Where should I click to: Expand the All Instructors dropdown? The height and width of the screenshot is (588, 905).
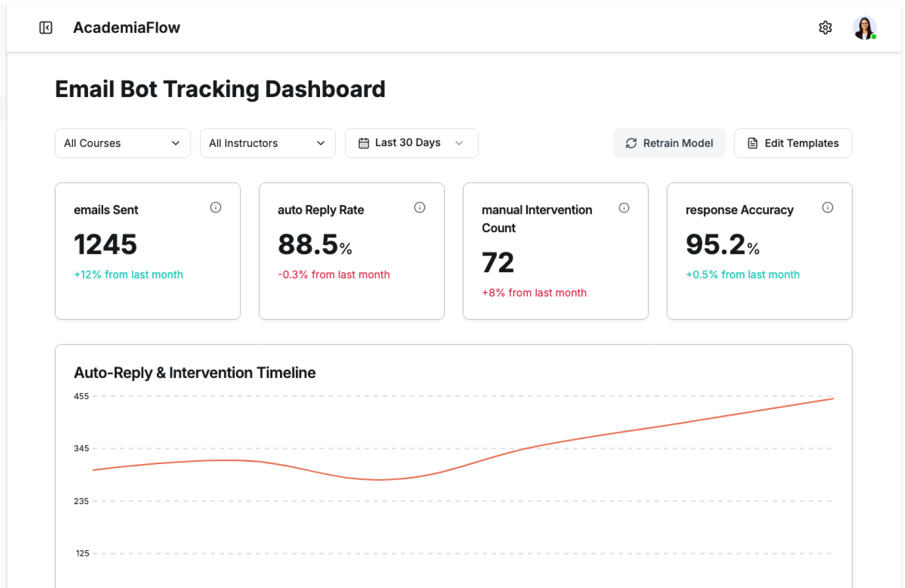click(267, 143)
